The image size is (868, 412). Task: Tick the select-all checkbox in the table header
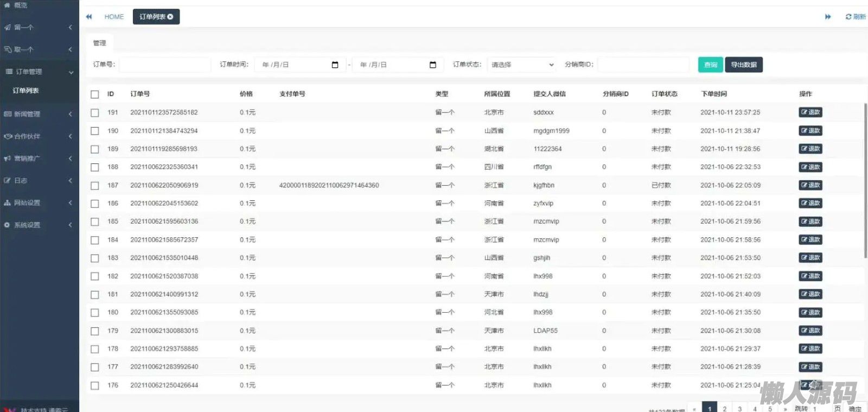click(95, 94)
